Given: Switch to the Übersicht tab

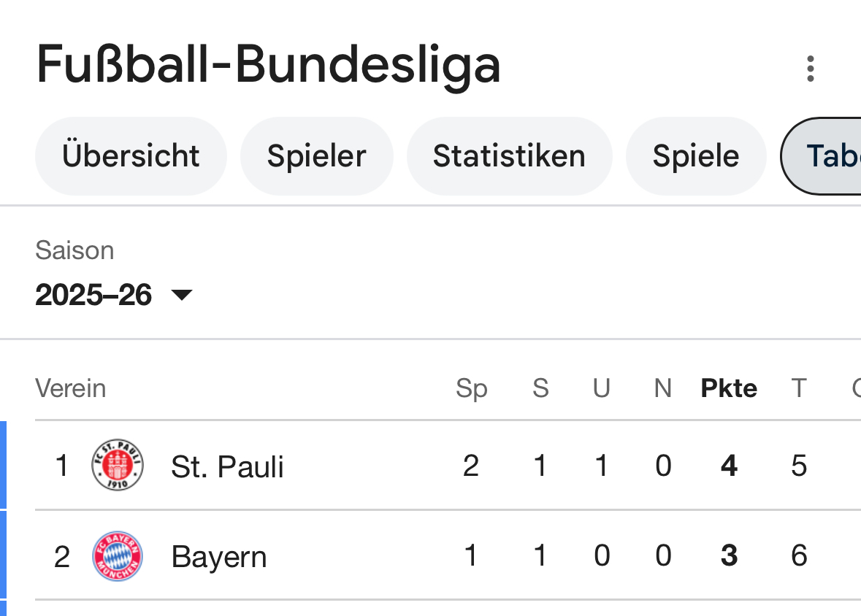Looking at the screenshot, I should point(131,156).
